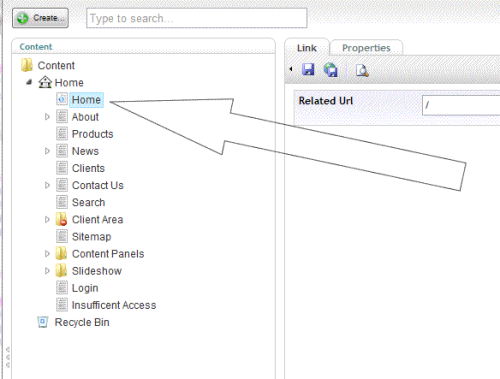The height and width of the screenshot is (379, 500).
Task: Click the Save and publish globe icon
Action: coord(331,70)
